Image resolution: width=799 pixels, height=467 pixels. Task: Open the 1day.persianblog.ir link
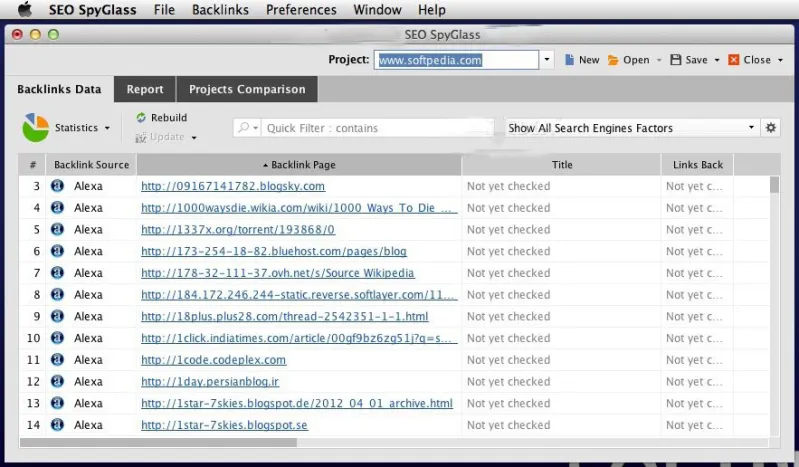click(x=210, y=382)
